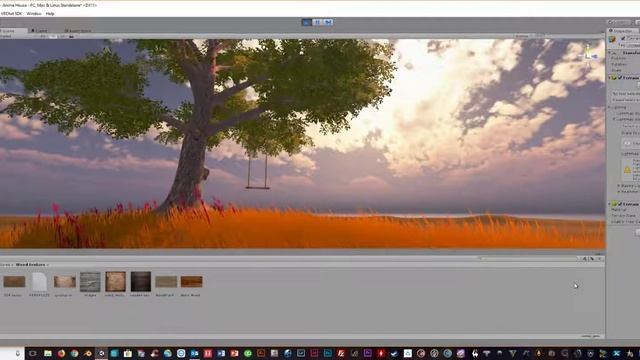Click the Step frame button
Image resolution: width=640 pixels, height=360 pixels.
click(x=329, y=22)
